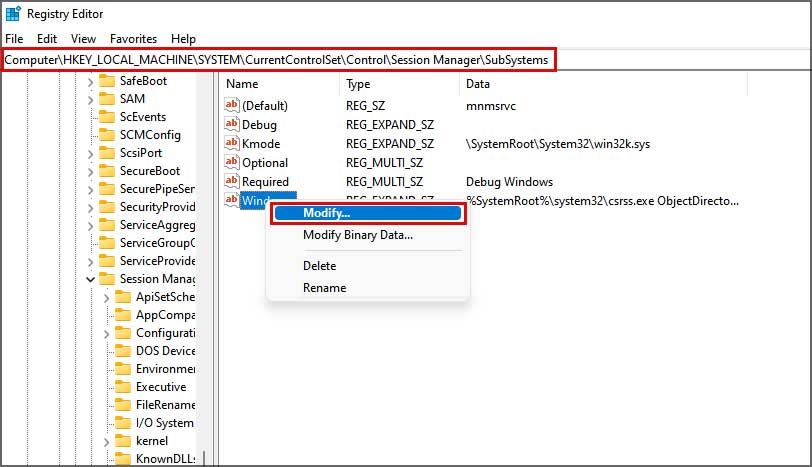This screenshot has width=812, height=467.
Task: Open the Favorites menu
Action: point(134,39)
